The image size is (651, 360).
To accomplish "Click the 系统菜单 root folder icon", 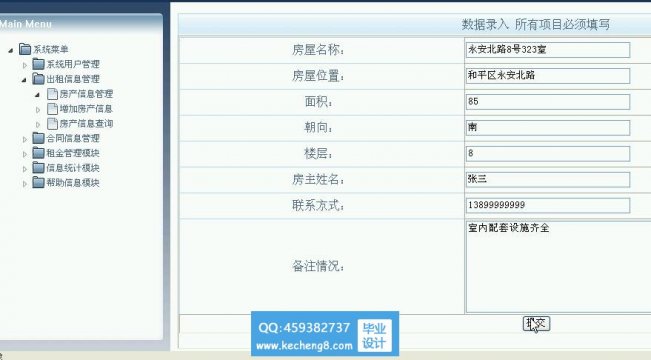I will click(x=25, y=49).
